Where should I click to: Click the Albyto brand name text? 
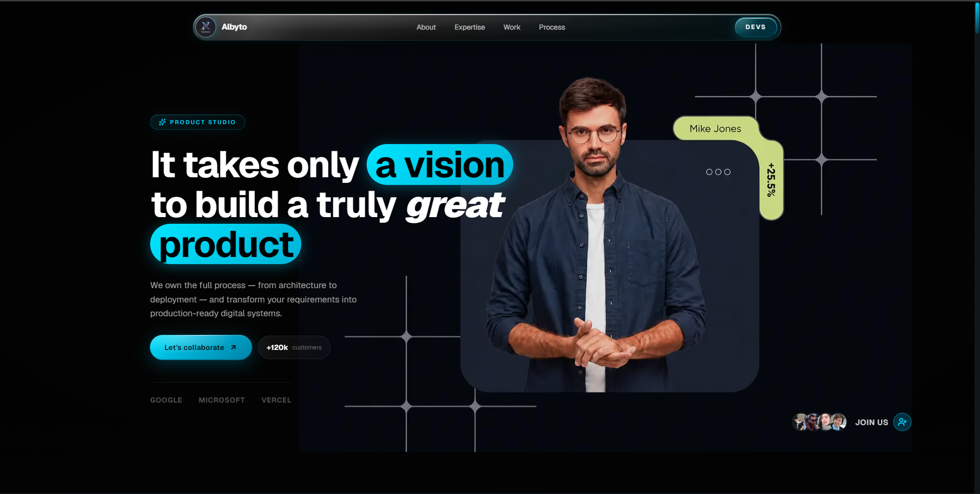click(x=234, y=27)
